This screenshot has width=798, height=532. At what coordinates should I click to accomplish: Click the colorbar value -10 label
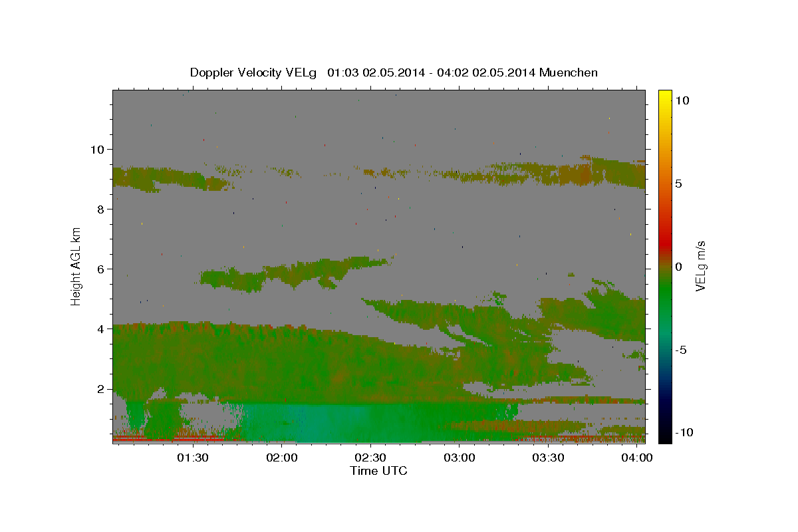tap(684, 432)
